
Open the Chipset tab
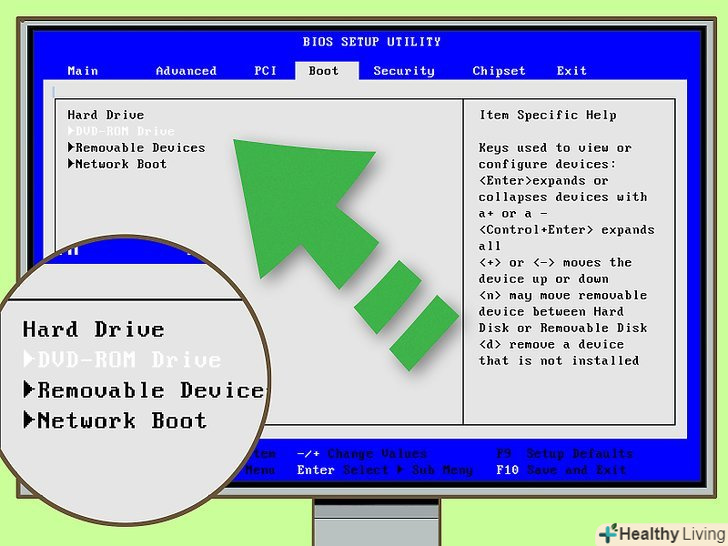click(x=499, y=71)
